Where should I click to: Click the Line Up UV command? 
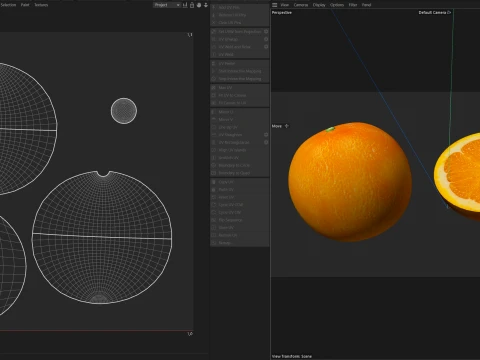[239, 127]
